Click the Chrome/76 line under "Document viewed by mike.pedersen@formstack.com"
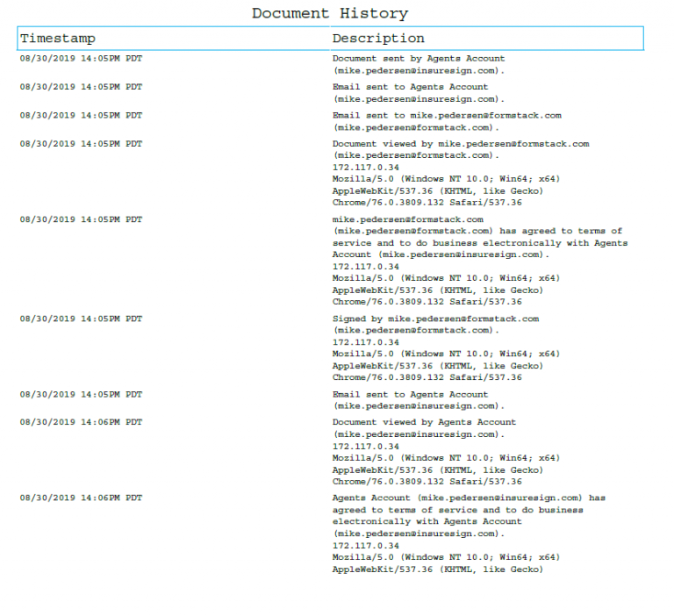Screen dimensions: 674x616 427,203
